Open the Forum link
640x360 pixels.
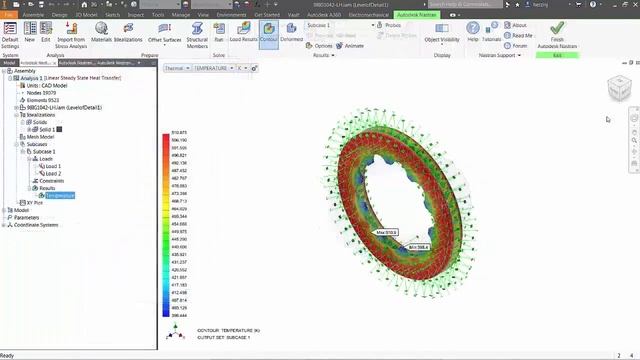pos(516,46)
